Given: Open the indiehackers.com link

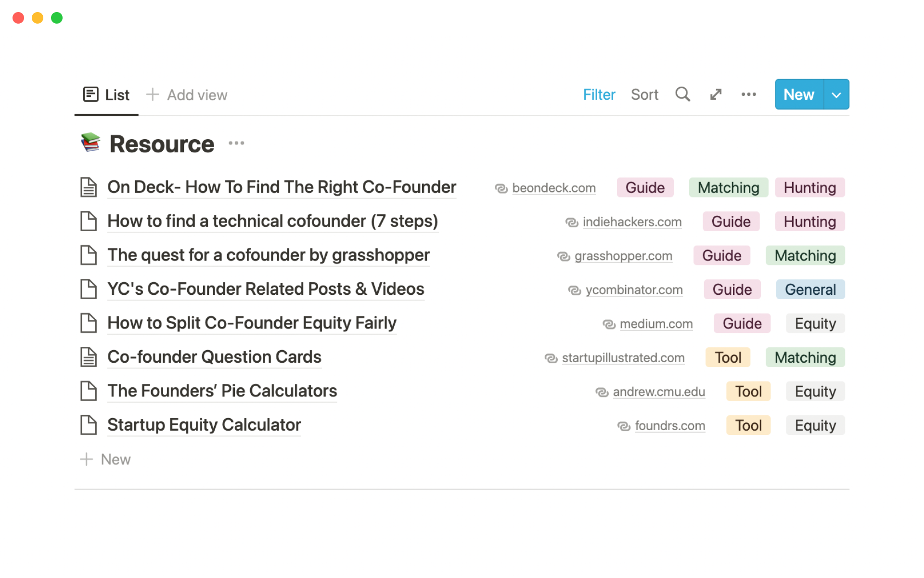Looking at the screenshot, I should 632,222.
